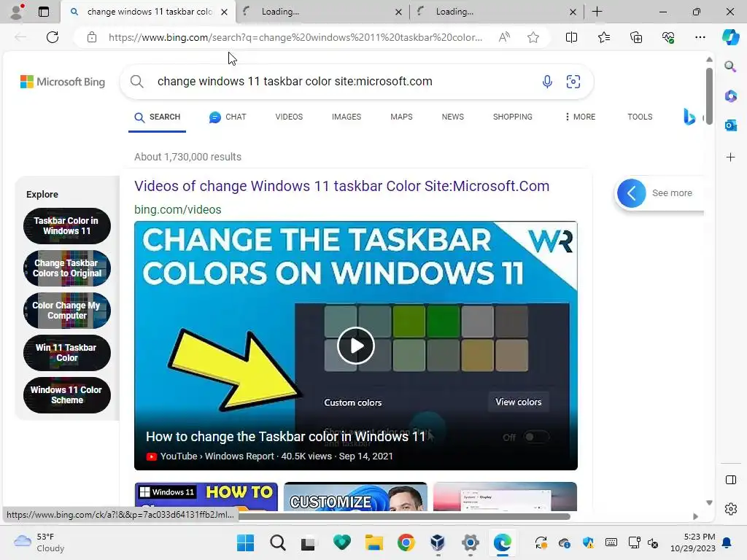Expand the MORE search categories menu
The width and height of the screenshot is (747, 560).
point(580,117)
